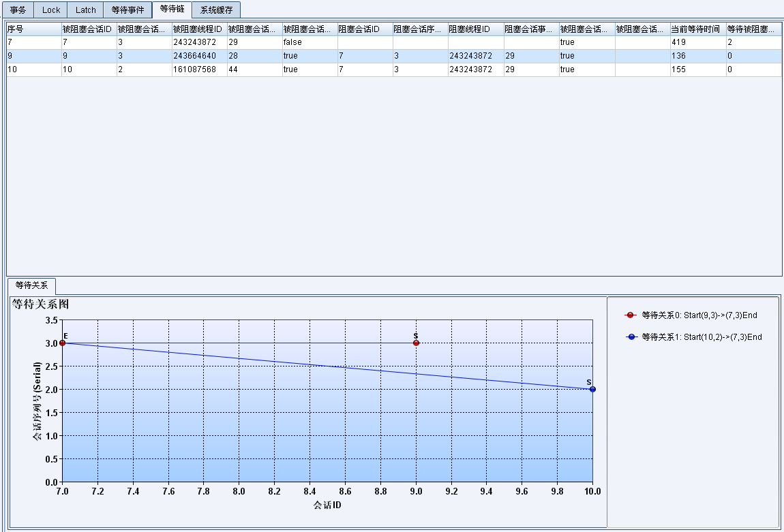
Task: Click the wait time cell 419
Action: coord(697,42)
